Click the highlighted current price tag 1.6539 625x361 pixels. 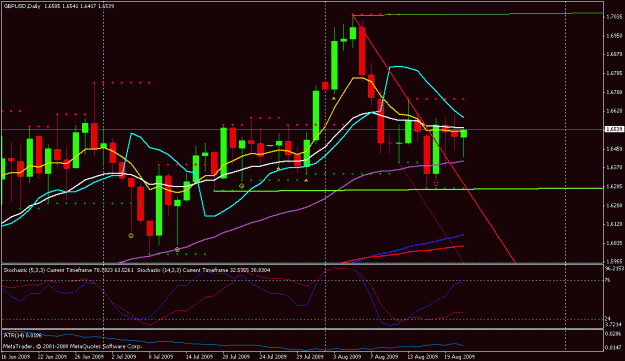coord(614,129)
